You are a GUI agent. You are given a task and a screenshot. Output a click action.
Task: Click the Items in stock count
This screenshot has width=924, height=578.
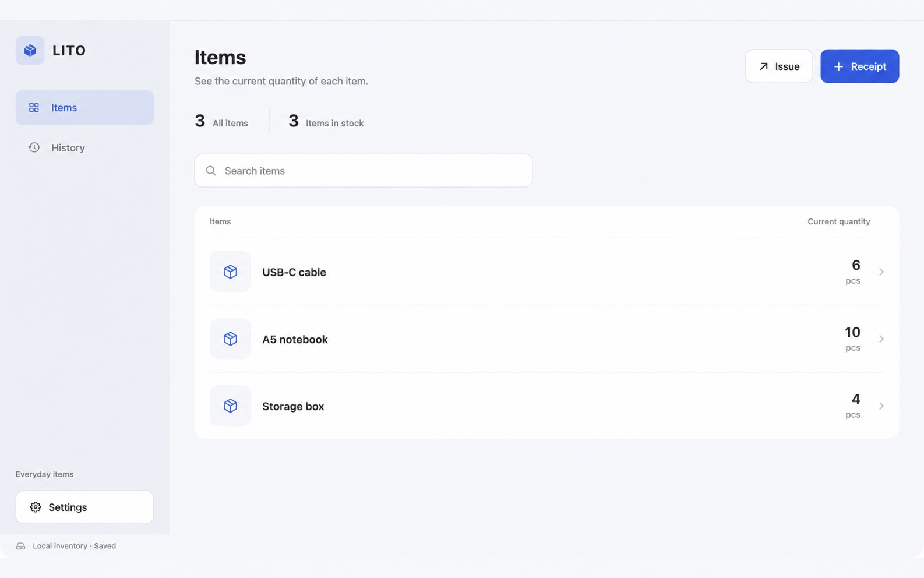coord(326,121)
